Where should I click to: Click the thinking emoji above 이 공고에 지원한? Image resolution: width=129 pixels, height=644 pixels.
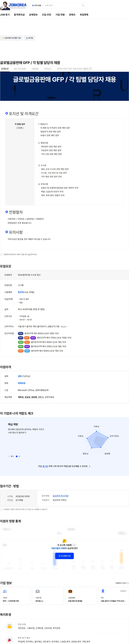pos(64,541)
